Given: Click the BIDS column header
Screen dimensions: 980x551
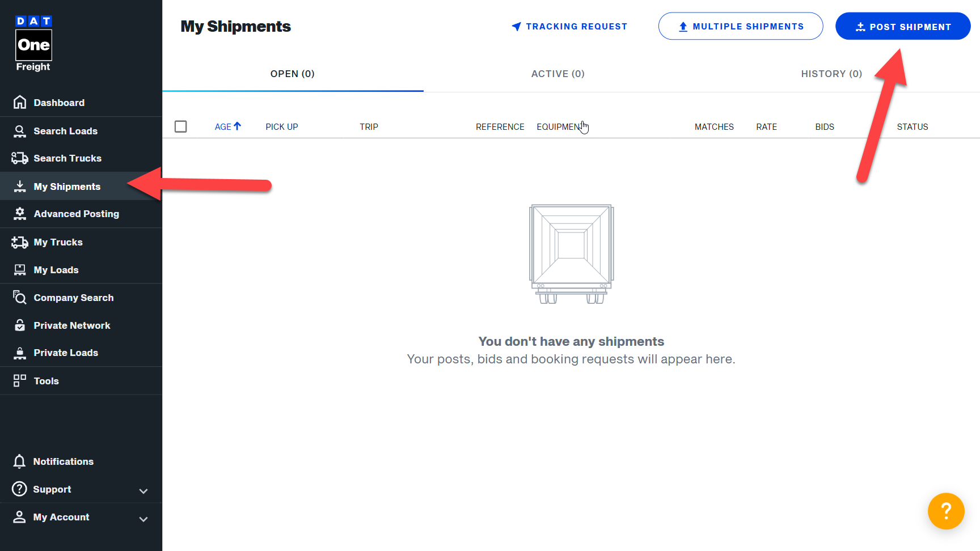Looking at the screenshot, I should click(x=825, y=127).
